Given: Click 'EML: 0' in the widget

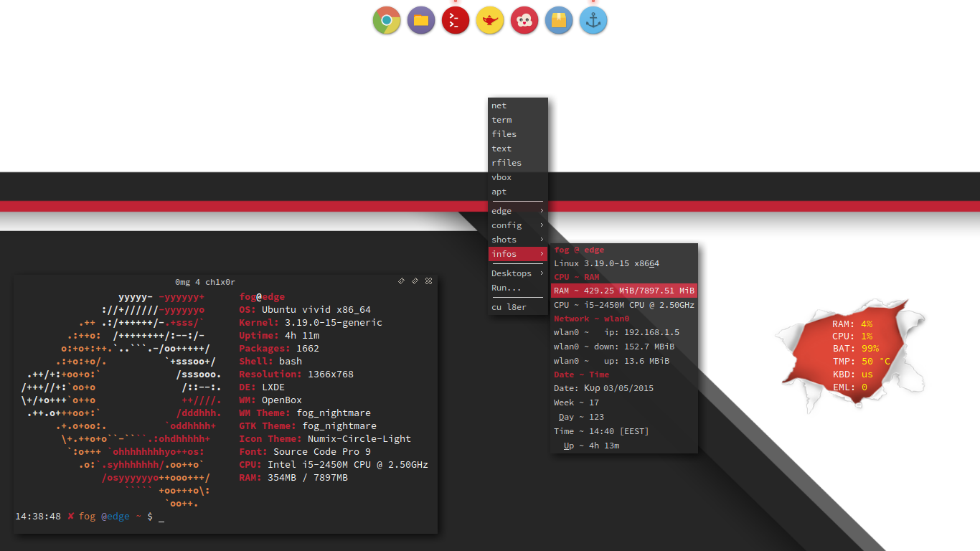Looking at the screenshot, I should (849, 387).
